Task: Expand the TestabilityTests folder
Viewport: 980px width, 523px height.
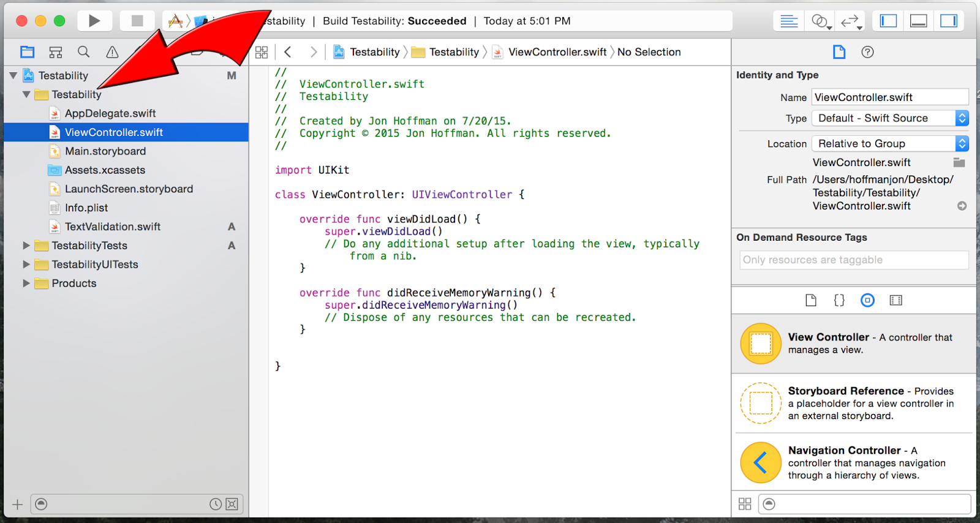Action: [x=26, y=246]
